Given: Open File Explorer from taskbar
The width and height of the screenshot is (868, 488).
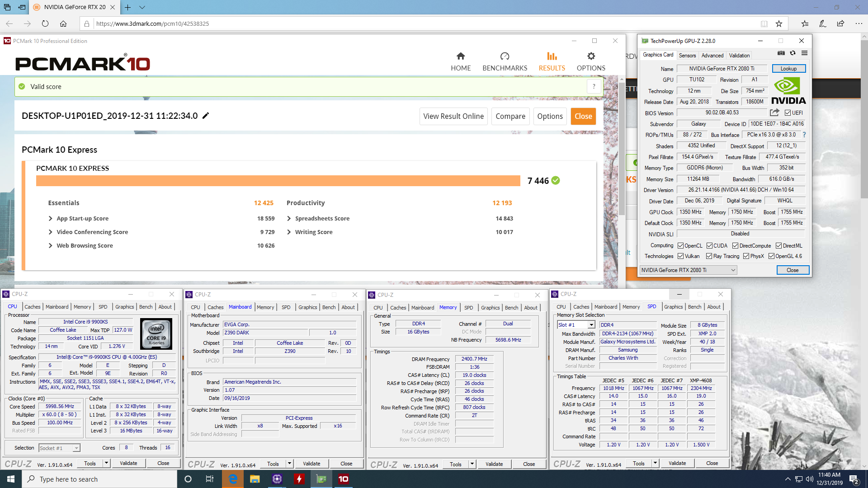Looking at the screenshot, I should (255, 479).
